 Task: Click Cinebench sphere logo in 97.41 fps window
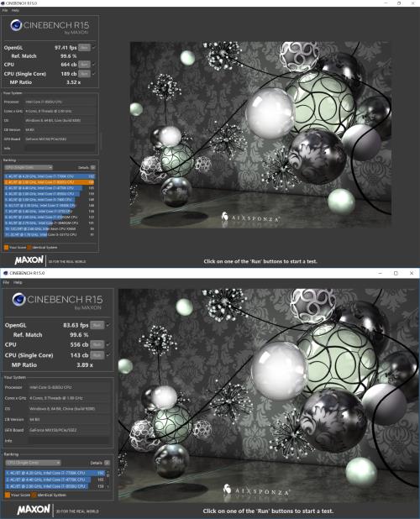(16, 25)
